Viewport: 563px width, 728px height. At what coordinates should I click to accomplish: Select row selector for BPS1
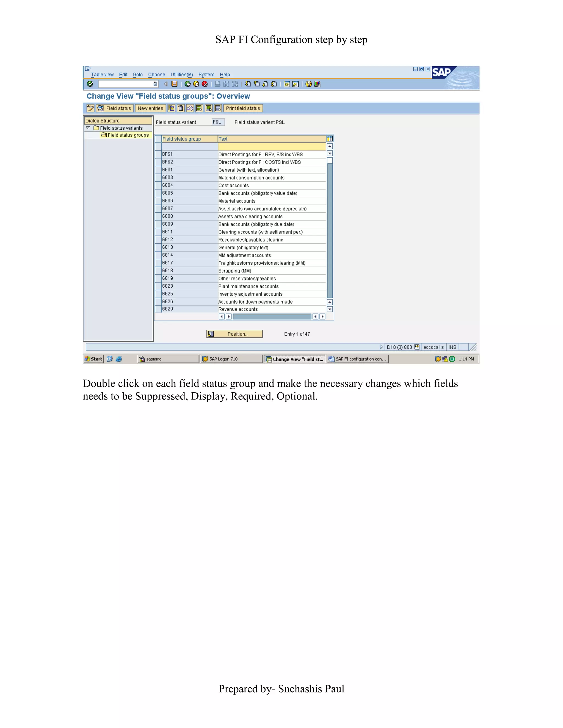[x=158, y=154]
